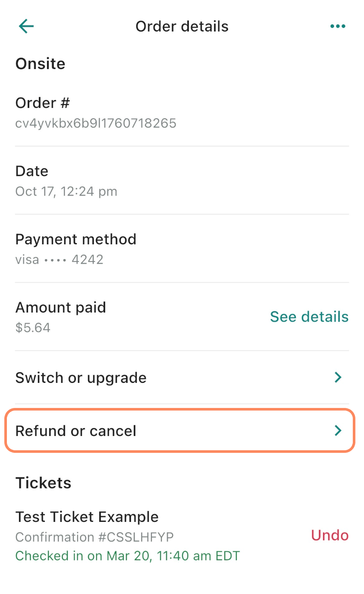This screenshot has height=594, width=364.
Task: Click the Oct 17, 12:24 pm date value
Action: pos(66,191)
